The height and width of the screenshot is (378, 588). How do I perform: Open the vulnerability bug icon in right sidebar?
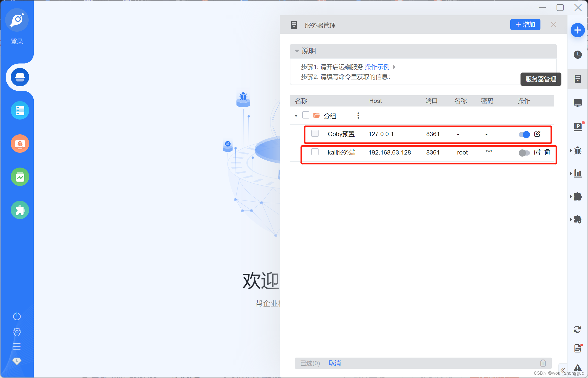click(x=578, y=150)
